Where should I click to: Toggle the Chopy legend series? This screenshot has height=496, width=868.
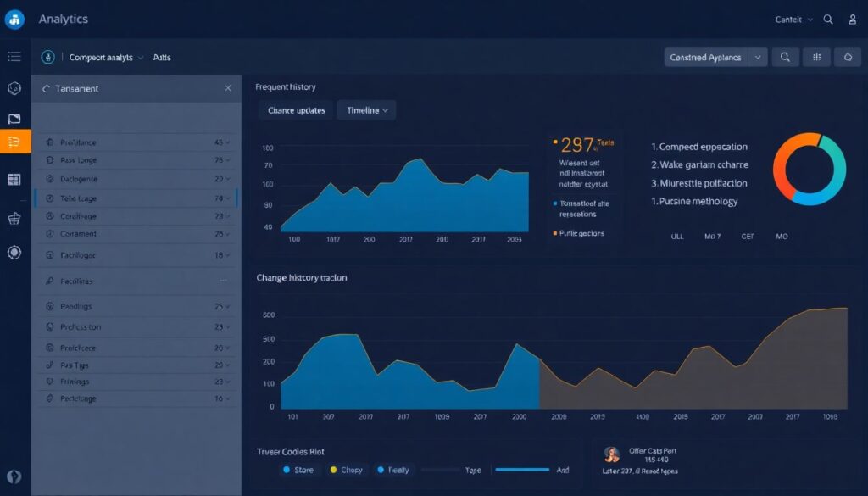(x=346, y=470)
